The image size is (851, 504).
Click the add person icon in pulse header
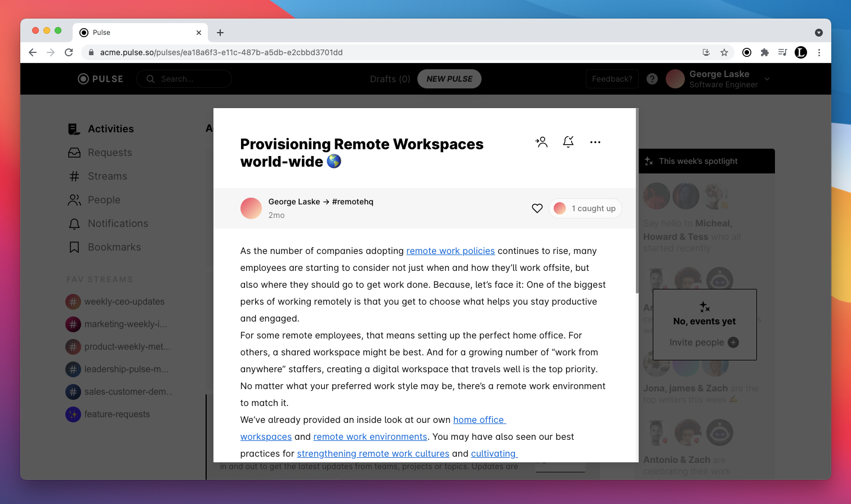tap(541, 142)
